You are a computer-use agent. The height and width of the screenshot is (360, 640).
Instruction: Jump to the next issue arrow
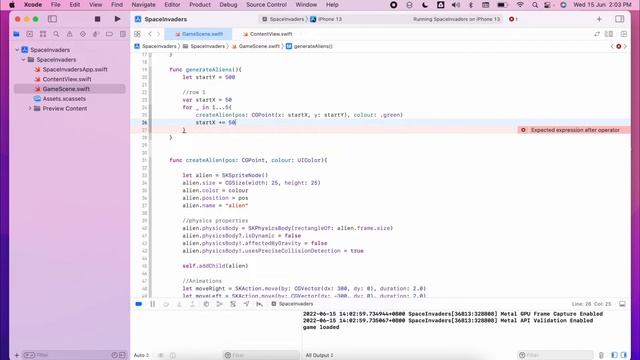[625, 47]
